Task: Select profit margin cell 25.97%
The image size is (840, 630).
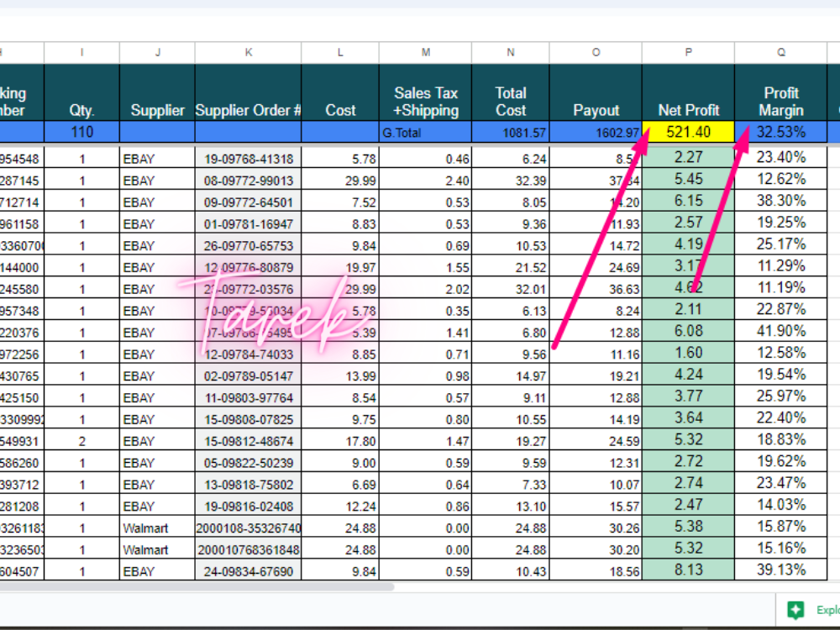Action: (781, 396)
